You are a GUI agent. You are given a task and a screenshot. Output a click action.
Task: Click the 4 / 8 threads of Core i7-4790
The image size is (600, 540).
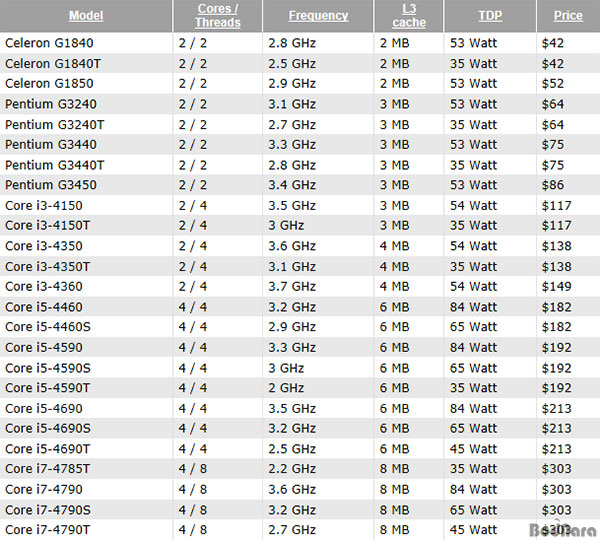pos(193,490)
